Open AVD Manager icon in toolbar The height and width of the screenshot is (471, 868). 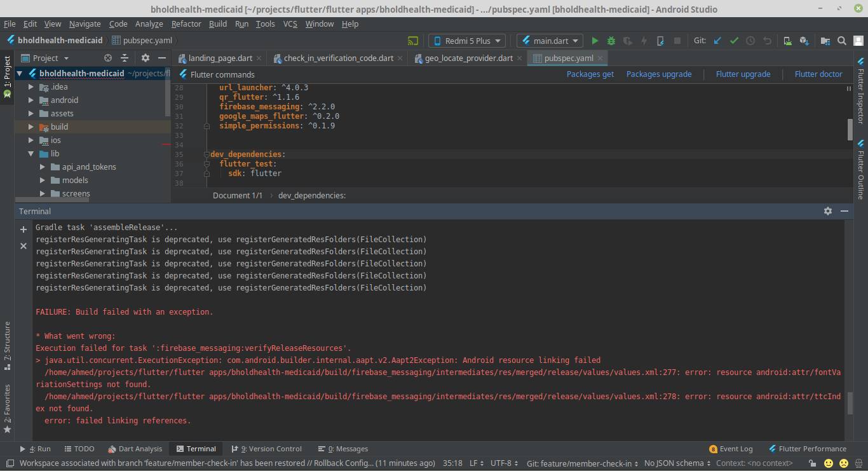(x=787, y=40)
